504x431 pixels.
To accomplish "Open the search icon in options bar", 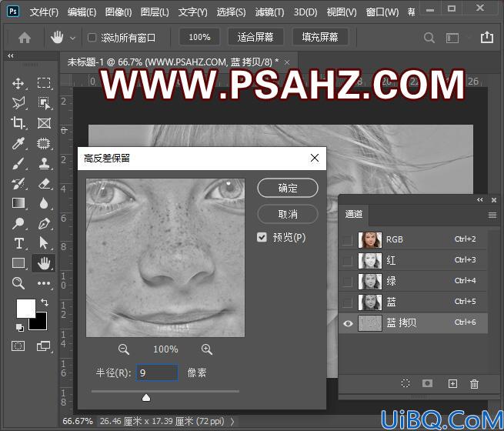I will point(429,38).
